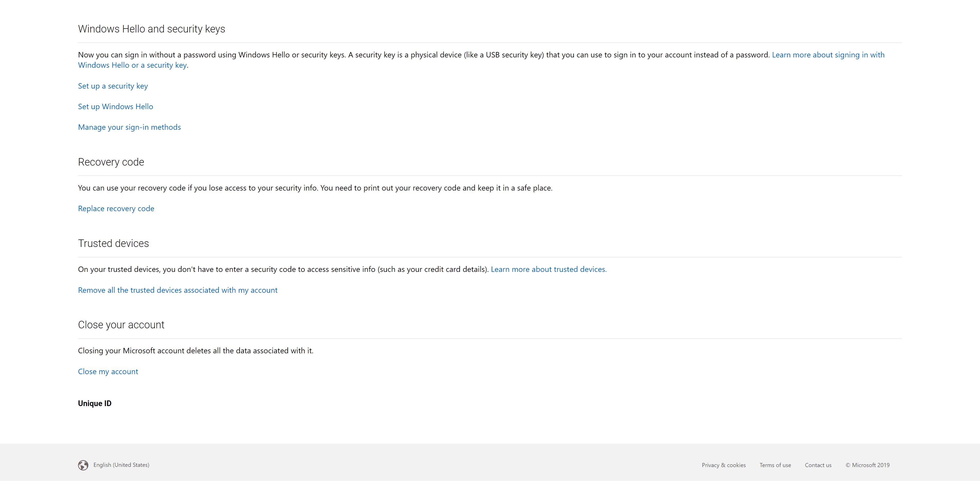Open Privacy & cookies footer link
980x481 pixels.
[x=724, y=465]
